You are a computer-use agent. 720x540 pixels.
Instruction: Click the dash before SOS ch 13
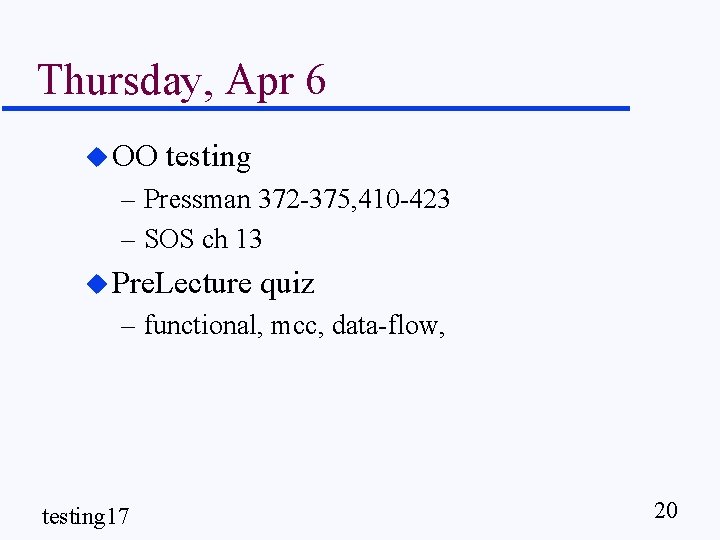(128, 241)
